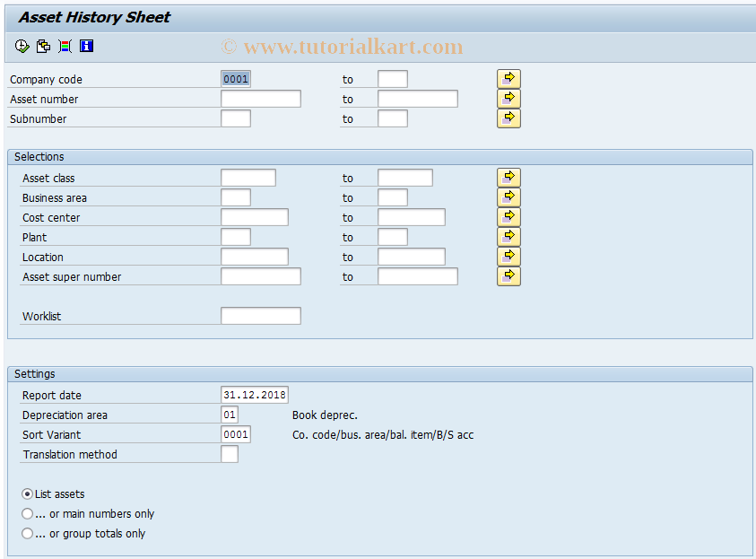756x559 pixels.
Task: Click the Report date field
Action: 255,395
